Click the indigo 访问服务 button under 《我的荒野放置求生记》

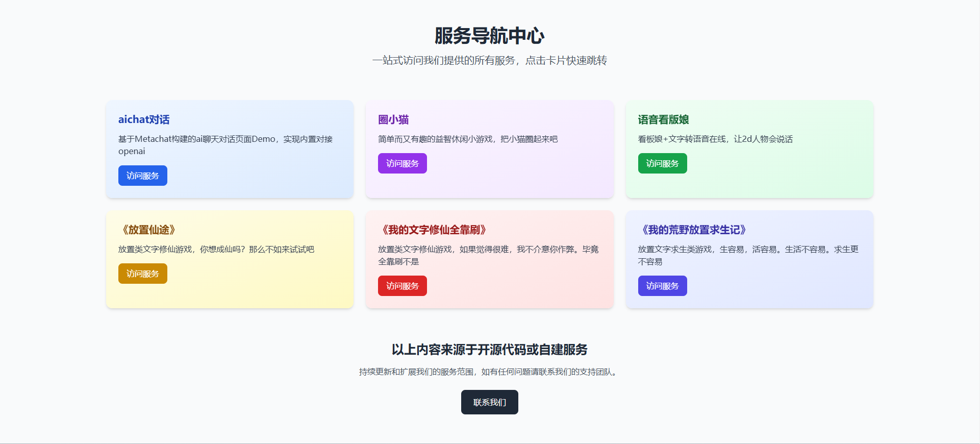(x=662, y=286)
